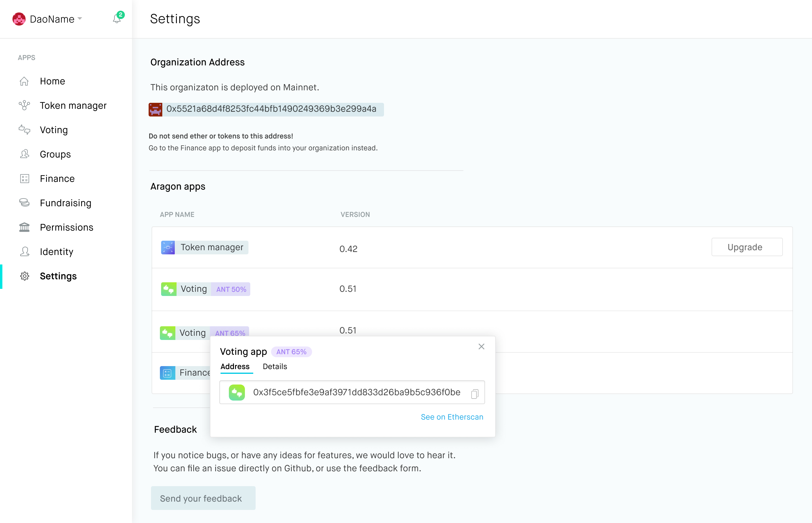This screenshot has width=812, height=523.
Task: Click the Permissions bank building icon
Action: point(24,227)
